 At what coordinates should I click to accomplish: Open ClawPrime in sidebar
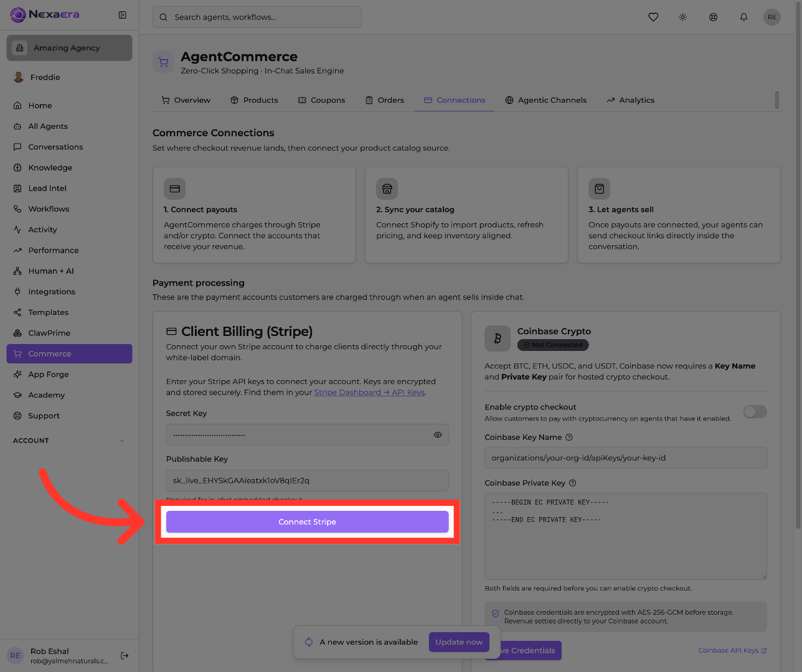69,333
